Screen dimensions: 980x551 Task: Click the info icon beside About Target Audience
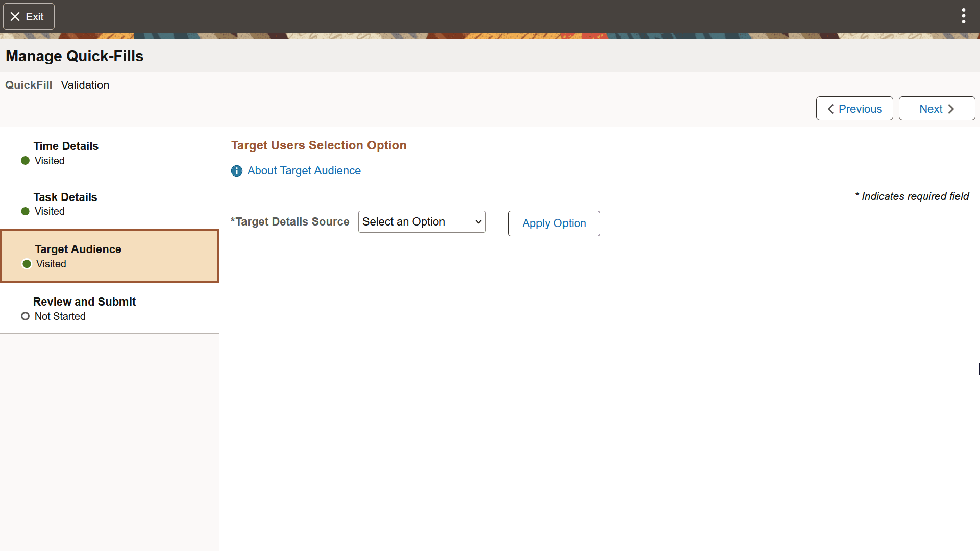tap(236, 171)
